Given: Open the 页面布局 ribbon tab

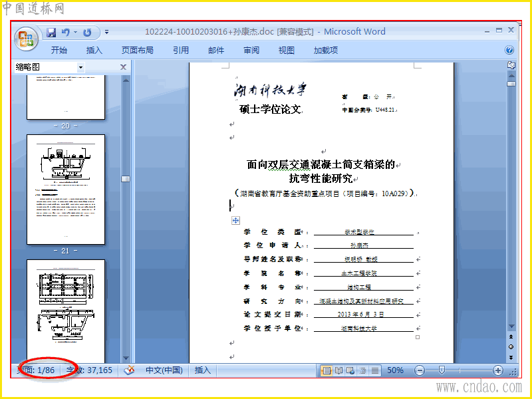Looking at the screenshot, I should coord(138,51).
